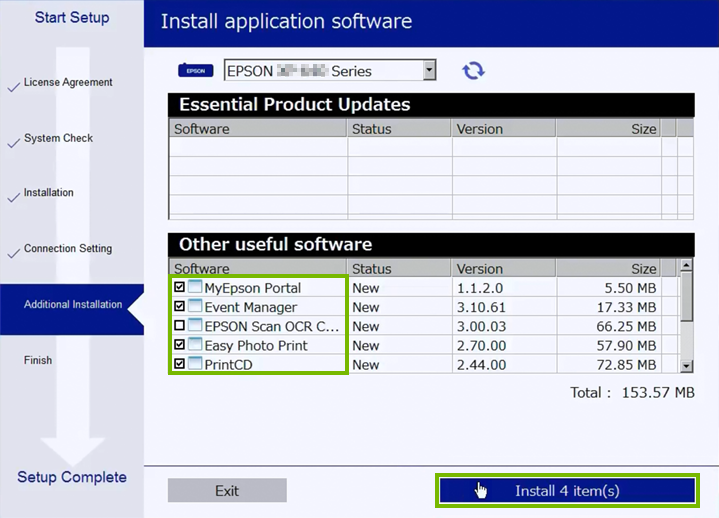Select the System Check step
Viewport: 719px width, 518px height.
[x=58, y=138]
